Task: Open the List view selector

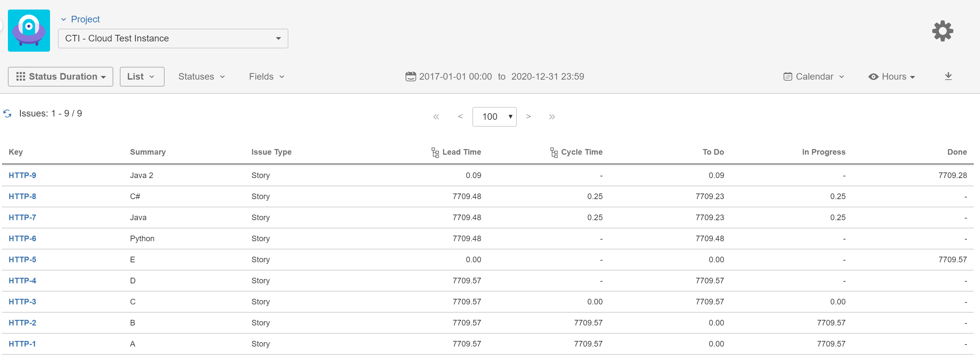Action: pyautogui.click(x=142, y=76)
